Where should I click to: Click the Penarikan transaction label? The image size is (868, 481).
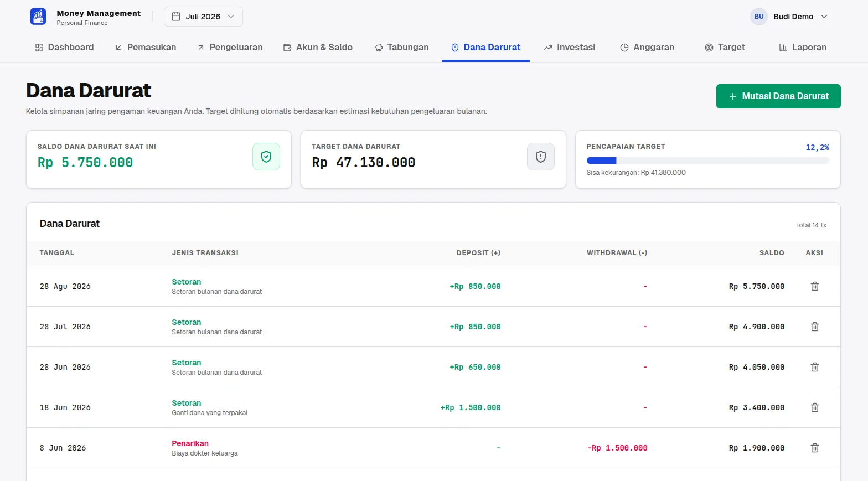190,443
